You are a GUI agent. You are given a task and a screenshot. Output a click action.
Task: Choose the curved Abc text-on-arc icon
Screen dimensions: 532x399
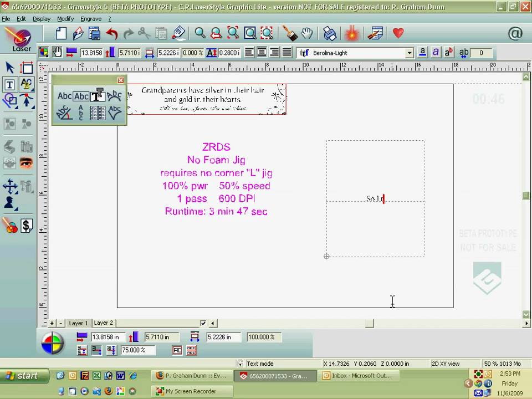pos(114,96)
